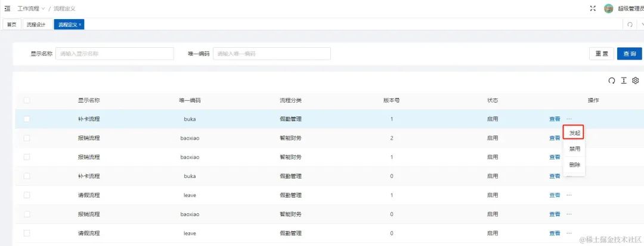Collapse the sidebar with the menu fold icon
The image size is (644, 246).
pyautogui.click(x=7, y=8)
